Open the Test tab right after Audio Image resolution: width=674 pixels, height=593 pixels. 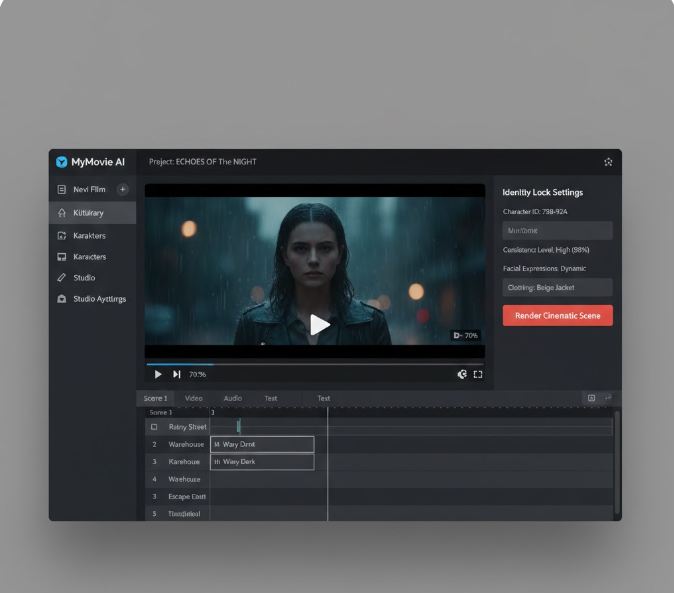click(271, 398)
